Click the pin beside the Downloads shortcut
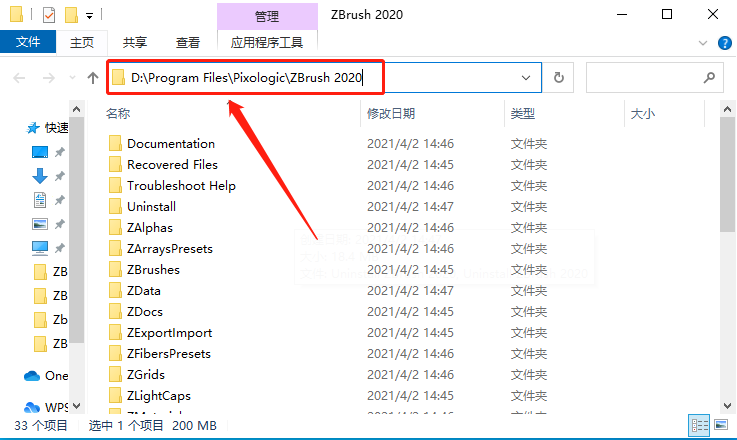Image resolution: width=737 pixels, height=440 pixels. (x=60, y=176)
